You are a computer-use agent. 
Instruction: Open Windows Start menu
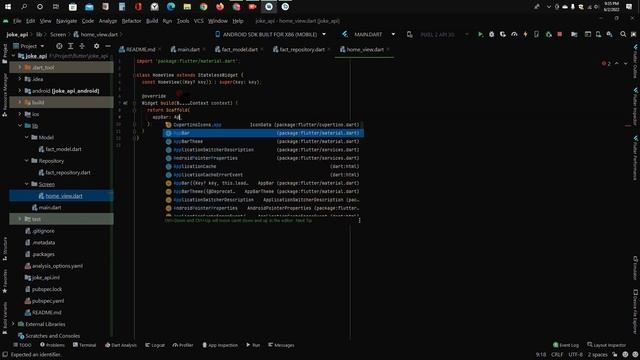[8, 7]
